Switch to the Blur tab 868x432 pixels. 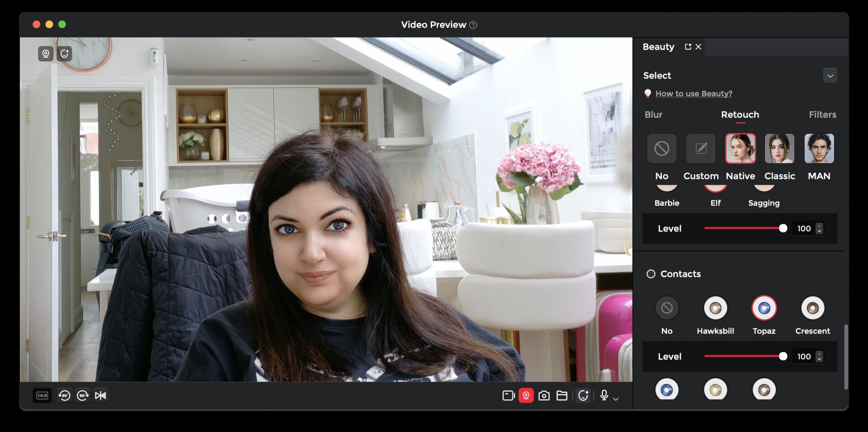pyautogui.click(x=653, y=115)
